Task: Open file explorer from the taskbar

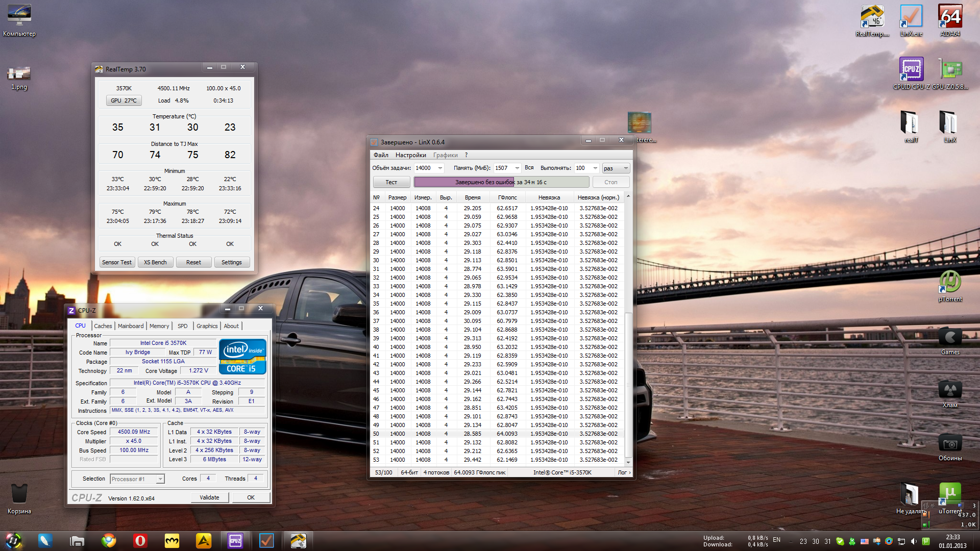Action: pyautogui.click(x=77, y=540)
